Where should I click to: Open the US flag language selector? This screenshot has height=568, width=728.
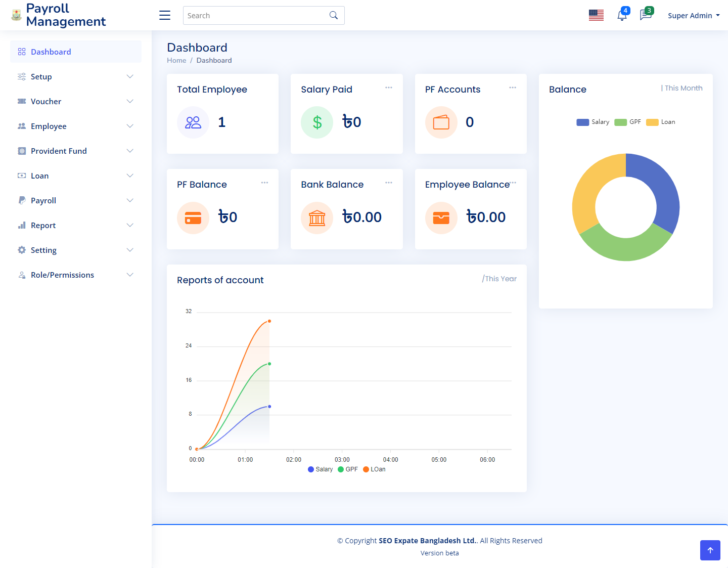point(596,15)
